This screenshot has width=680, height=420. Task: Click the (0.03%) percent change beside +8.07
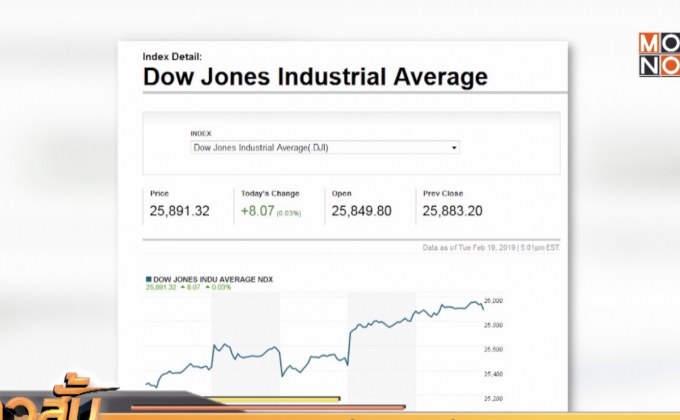coord(289,213)
